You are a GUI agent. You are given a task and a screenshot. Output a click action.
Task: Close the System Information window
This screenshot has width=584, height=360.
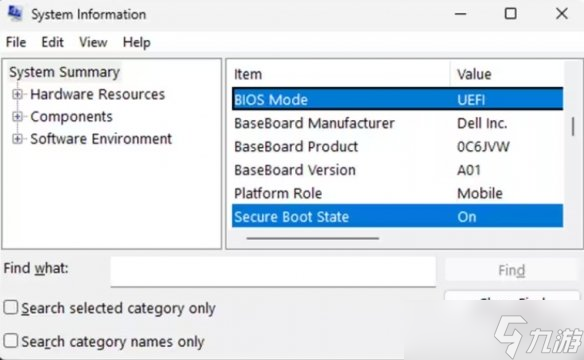click(x=562, y=14)
